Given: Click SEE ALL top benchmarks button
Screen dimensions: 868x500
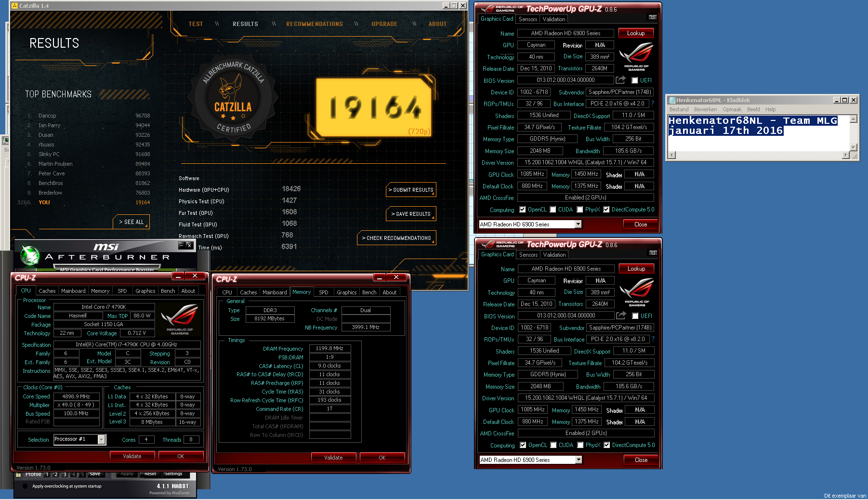Looking at the screenshot, I should point(132,222).
